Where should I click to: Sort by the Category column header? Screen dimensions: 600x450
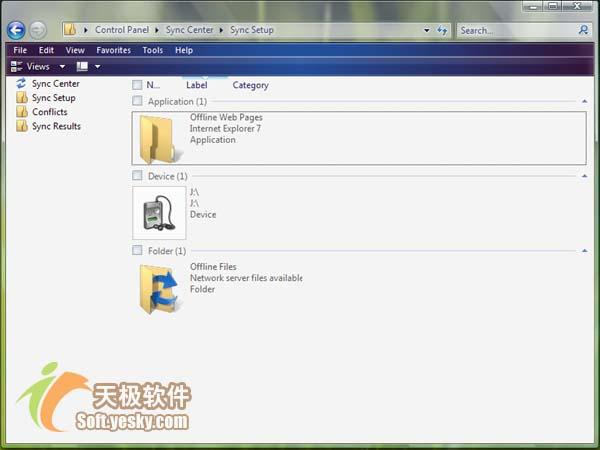[x=250, y=85]
